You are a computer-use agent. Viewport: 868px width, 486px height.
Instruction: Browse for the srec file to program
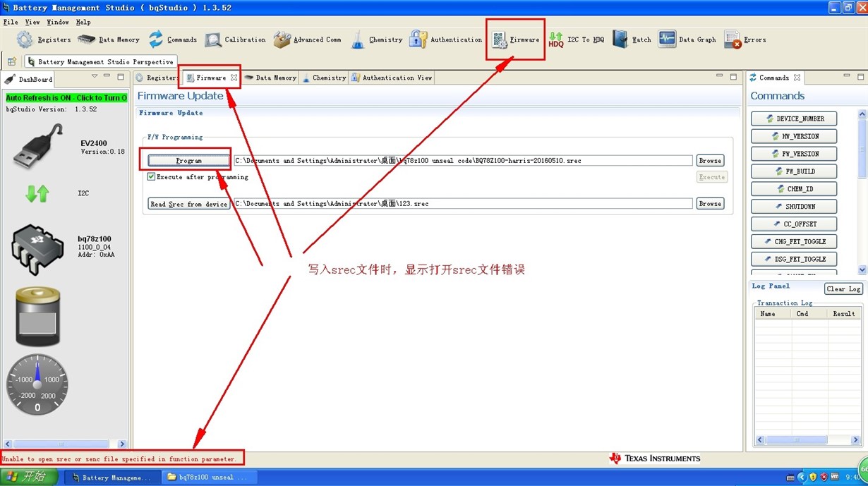pyautogui.click(x=710, y=161)
